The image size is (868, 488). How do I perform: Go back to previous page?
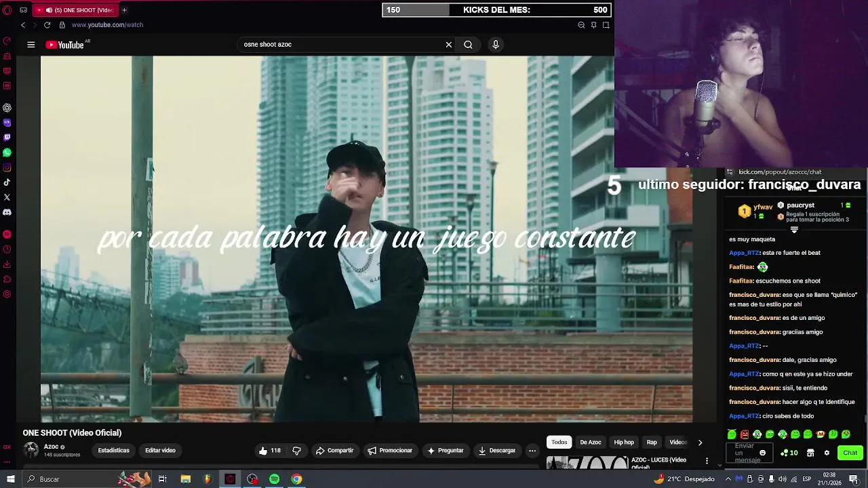(23, 25)
